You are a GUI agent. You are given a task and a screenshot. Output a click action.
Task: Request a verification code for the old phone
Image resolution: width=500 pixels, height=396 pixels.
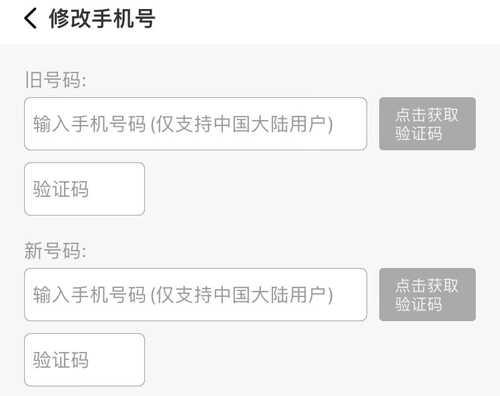[427, 124]
